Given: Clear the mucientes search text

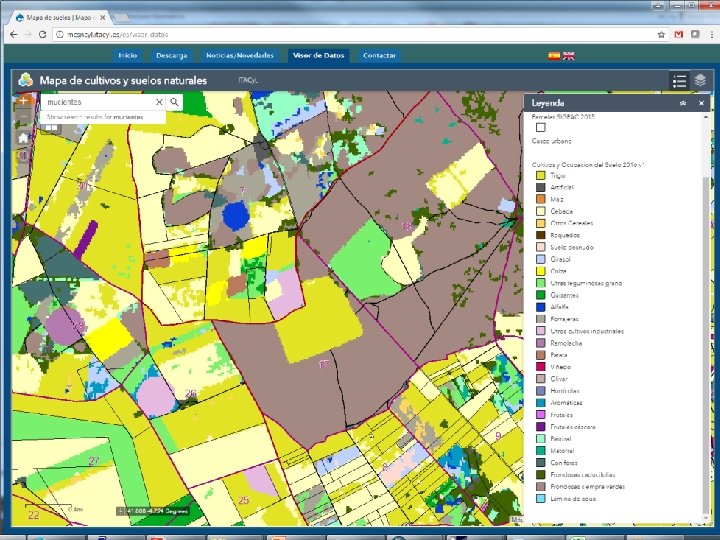Looking at the screenshot, I should click(158, 102).
